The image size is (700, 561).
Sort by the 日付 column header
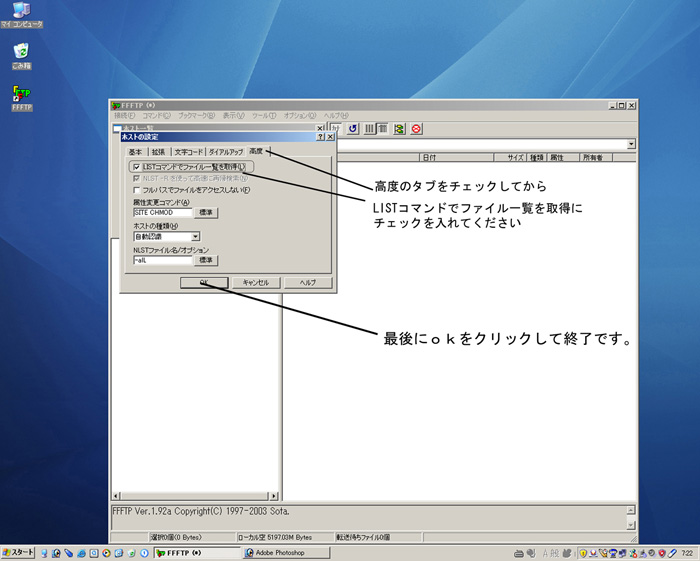457,158
